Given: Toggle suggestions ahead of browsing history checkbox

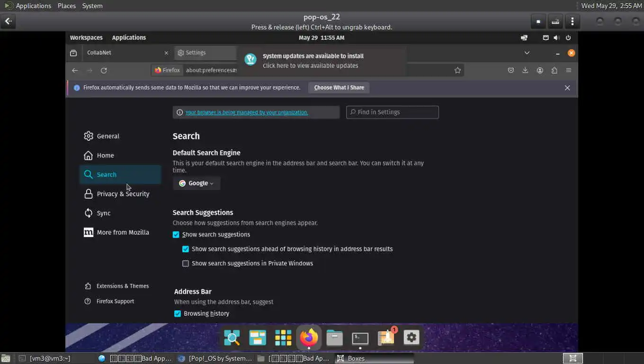Looking at the screenshot, I should click(186, 249).
